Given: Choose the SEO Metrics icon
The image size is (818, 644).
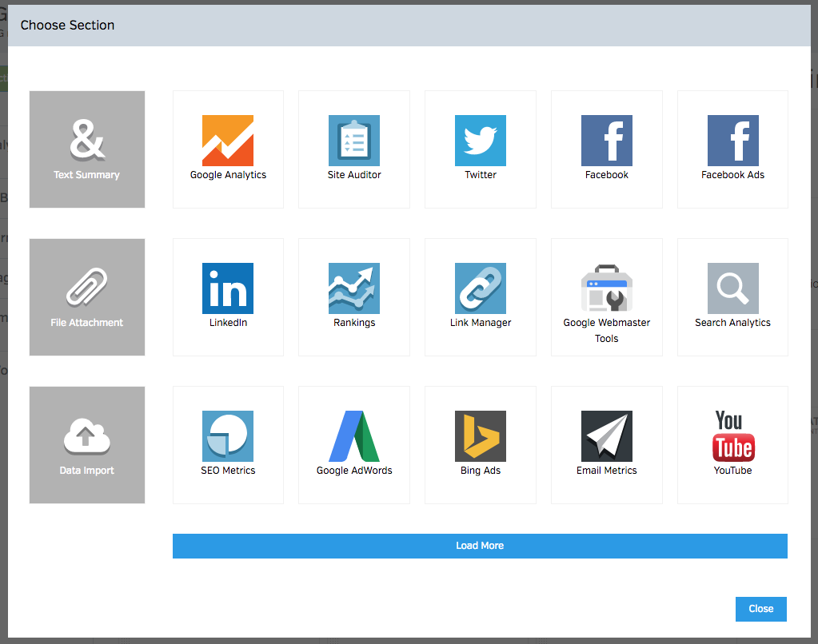Looking at the screenshot, I should [x=228, y=436].
